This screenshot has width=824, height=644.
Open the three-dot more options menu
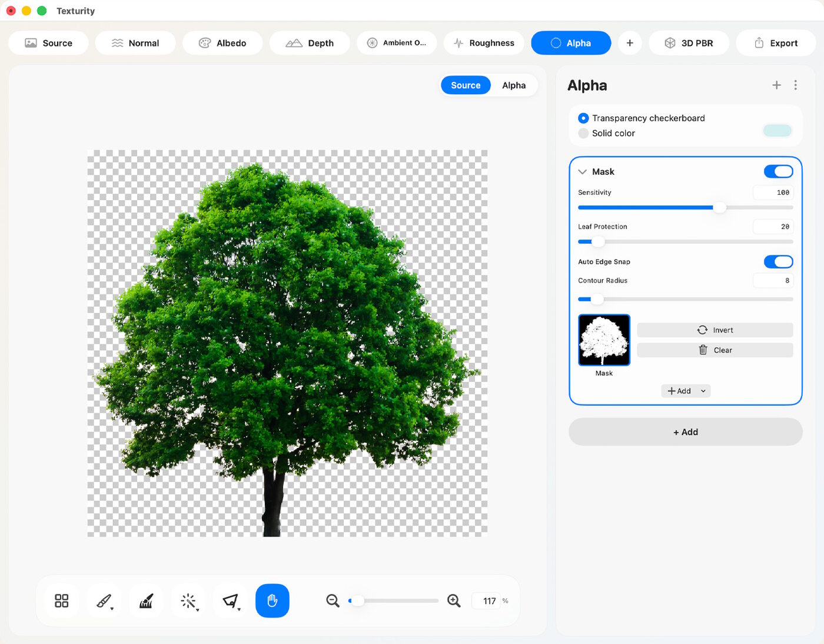[x=795, y=85]
